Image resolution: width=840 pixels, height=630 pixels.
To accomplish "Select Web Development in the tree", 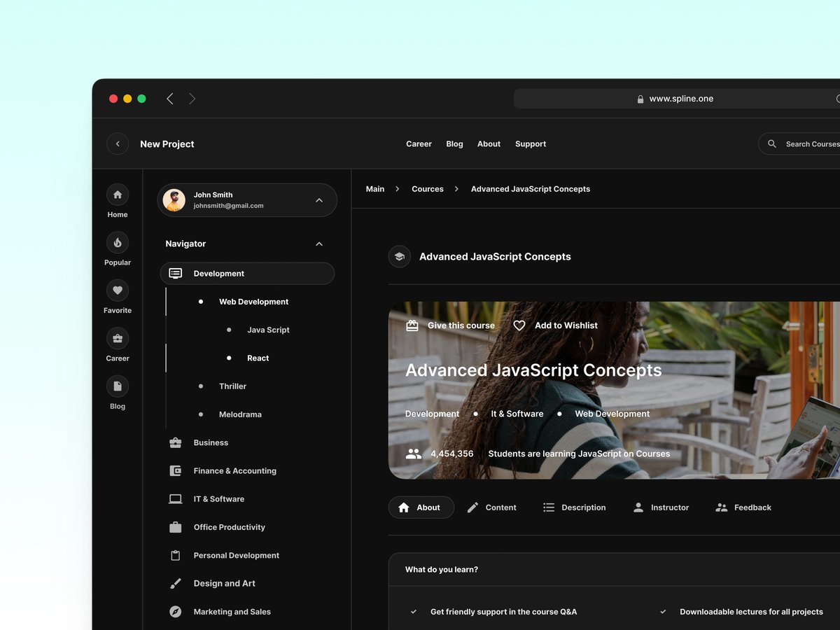I will [253, 302].
